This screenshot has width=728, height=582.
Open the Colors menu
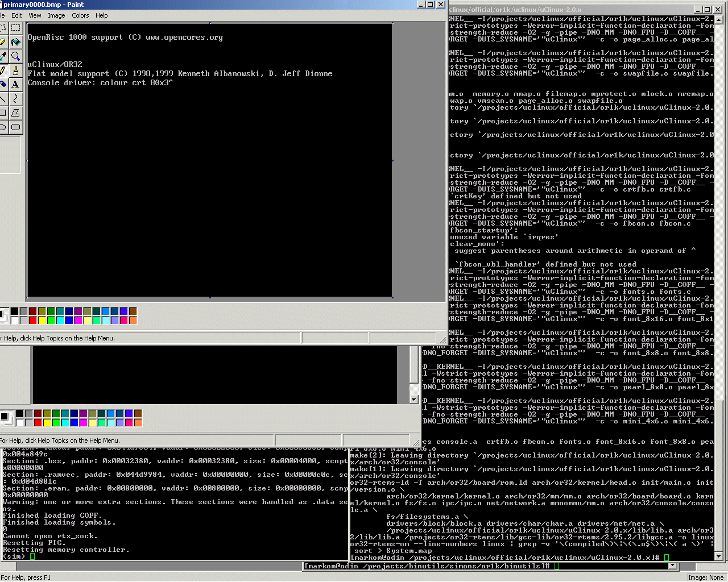[80, 15]
